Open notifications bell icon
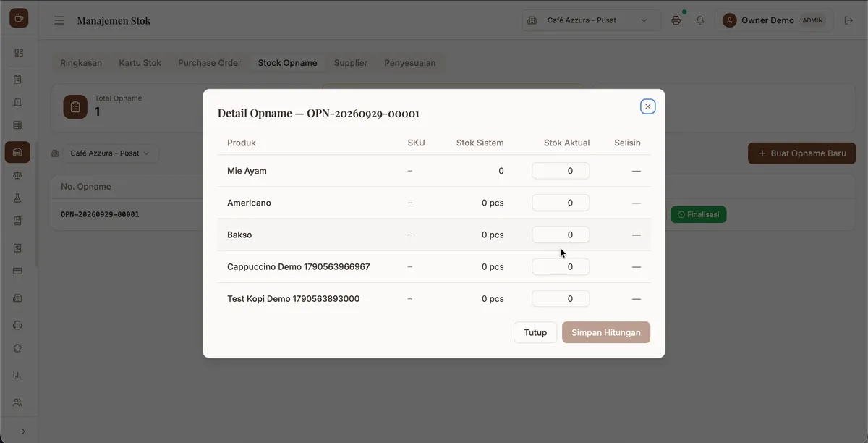This screenshot has height=443, width=868. point(700,20)
